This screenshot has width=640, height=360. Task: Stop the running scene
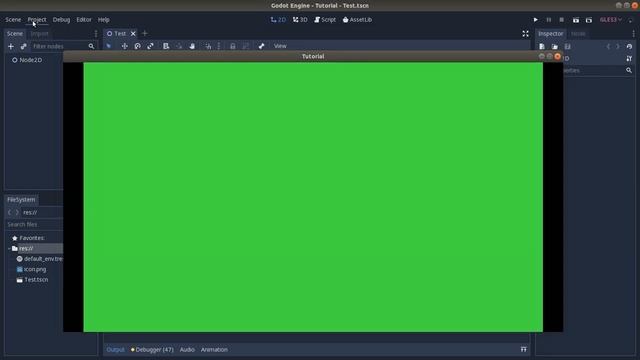(x=562, y=20)
